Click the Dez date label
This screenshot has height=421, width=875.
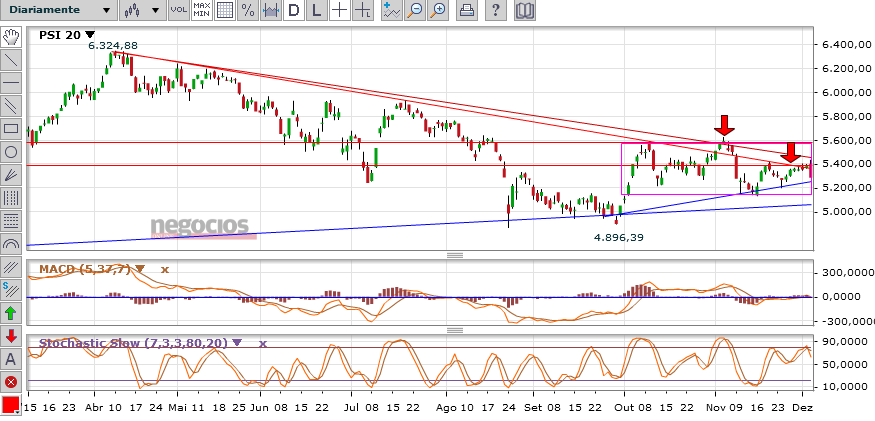point(802,408)
